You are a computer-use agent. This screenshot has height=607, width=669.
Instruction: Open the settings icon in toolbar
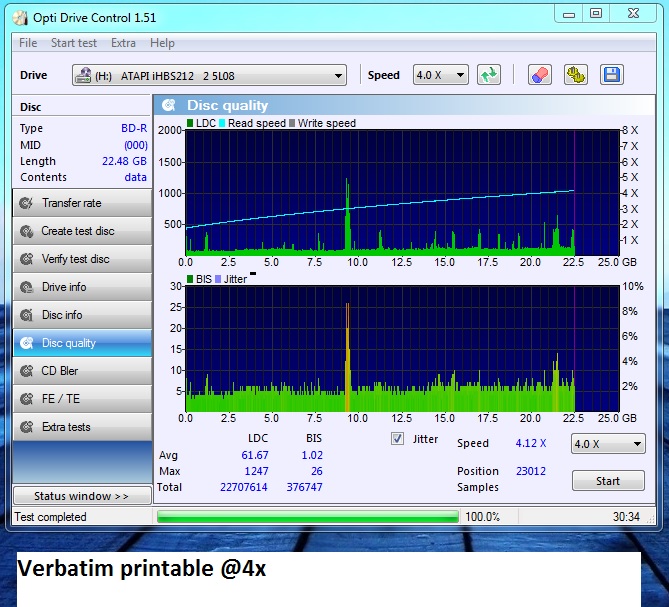[x=575, y=75]
